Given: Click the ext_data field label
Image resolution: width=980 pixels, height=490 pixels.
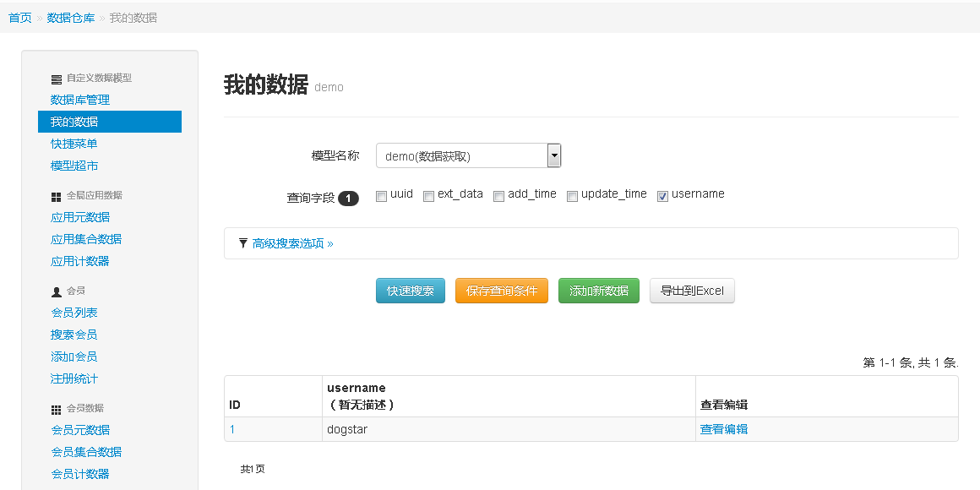Looking at the screenshot, I should click(460, 193).
